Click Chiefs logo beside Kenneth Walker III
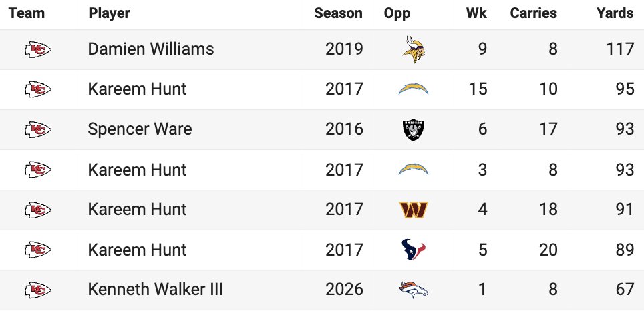The width and height of the screenshot is (644, 311). [38, 290]
